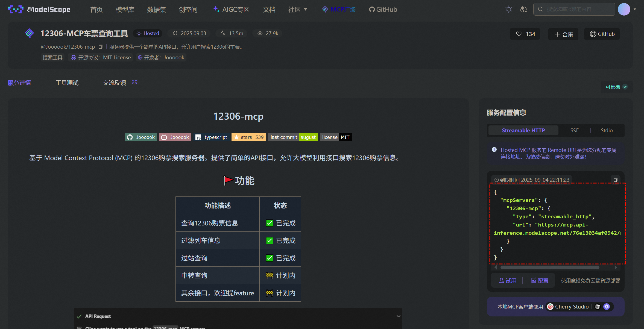Click the info icon in the Hosted MCP notice
The height and width of the screenshot is (329, 644).
(494, 150)
